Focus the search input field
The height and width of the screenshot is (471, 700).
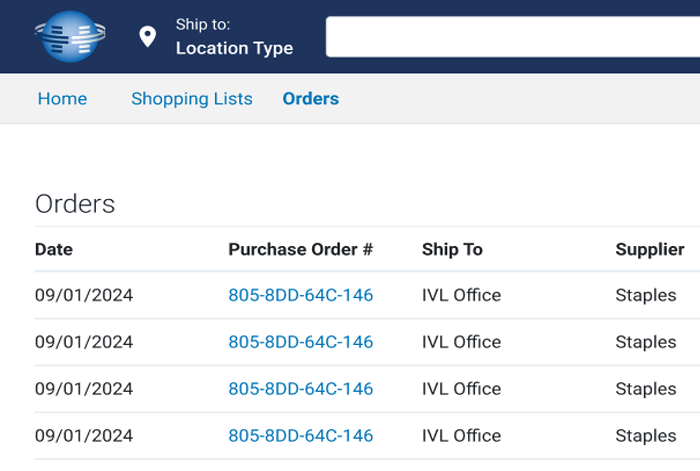pyautogui.click(x=512, y=37)
